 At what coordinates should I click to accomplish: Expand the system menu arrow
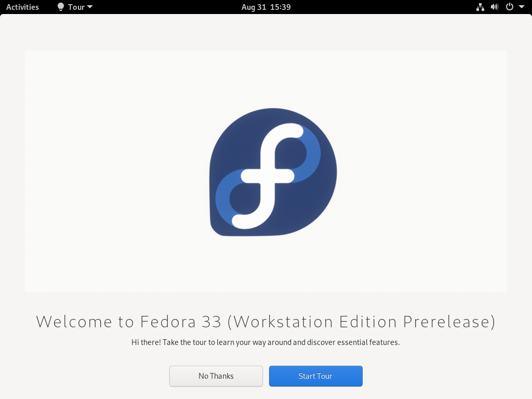click(522, 7)
